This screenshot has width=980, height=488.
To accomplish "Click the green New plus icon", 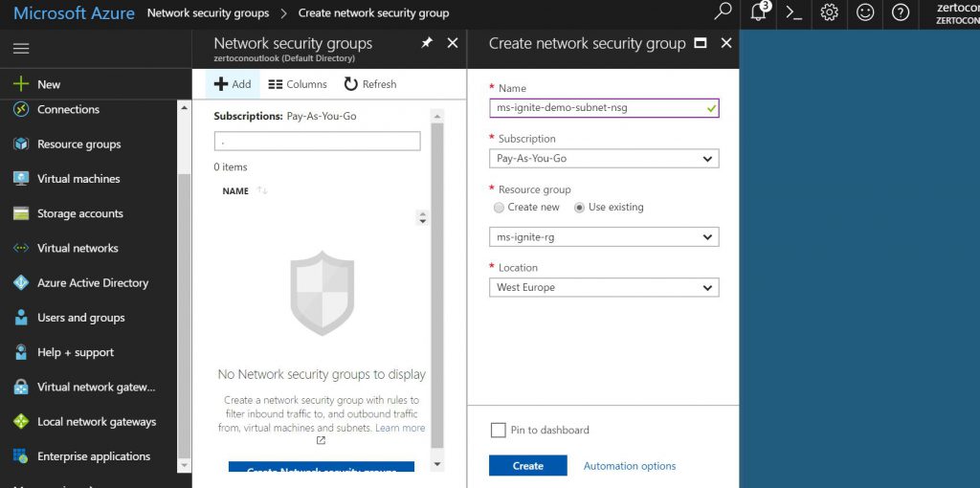I will [21, 84].
